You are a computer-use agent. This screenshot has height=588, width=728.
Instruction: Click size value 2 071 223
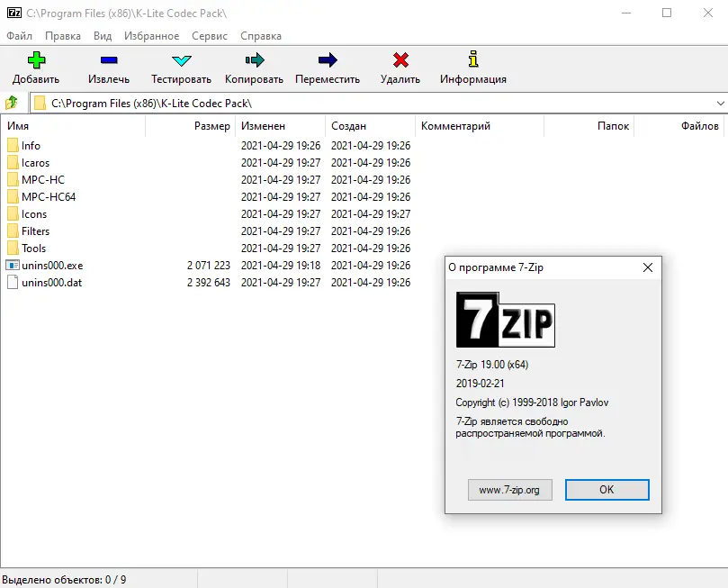[x=209, y=266]
